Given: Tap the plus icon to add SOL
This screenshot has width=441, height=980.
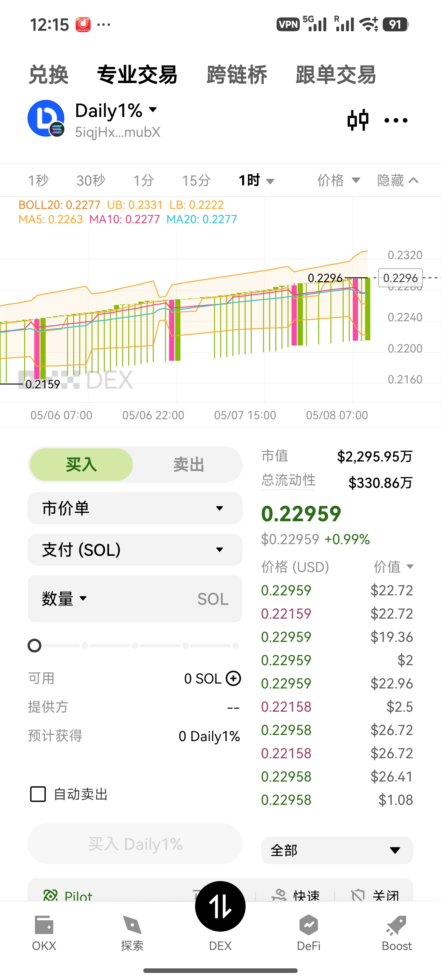Looking at the screenshot, I should tap(233, 678).
